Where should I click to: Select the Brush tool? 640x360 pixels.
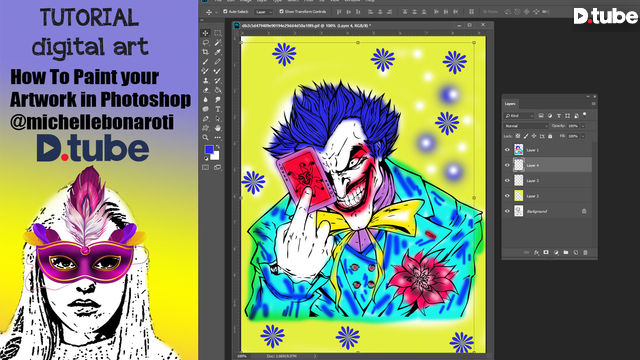tap(205, 62)
